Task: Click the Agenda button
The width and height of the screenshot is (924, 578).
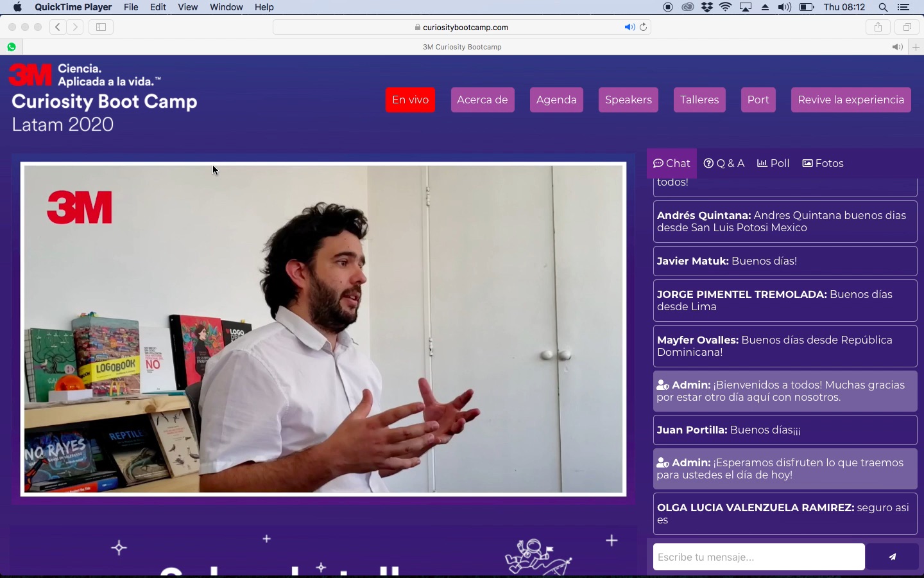Action: (x=556, y=100)
